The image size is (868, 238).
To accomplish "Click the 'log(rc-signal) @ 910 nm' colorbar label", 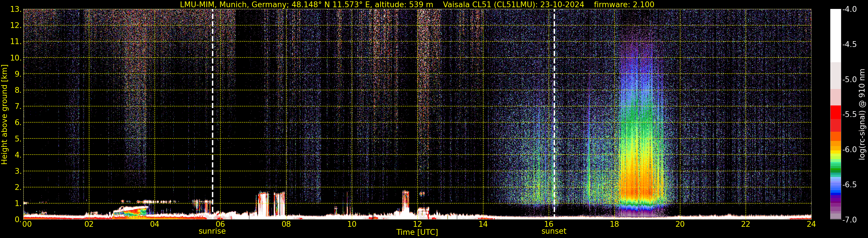I will pyautogui.click(x=862, y=114).
